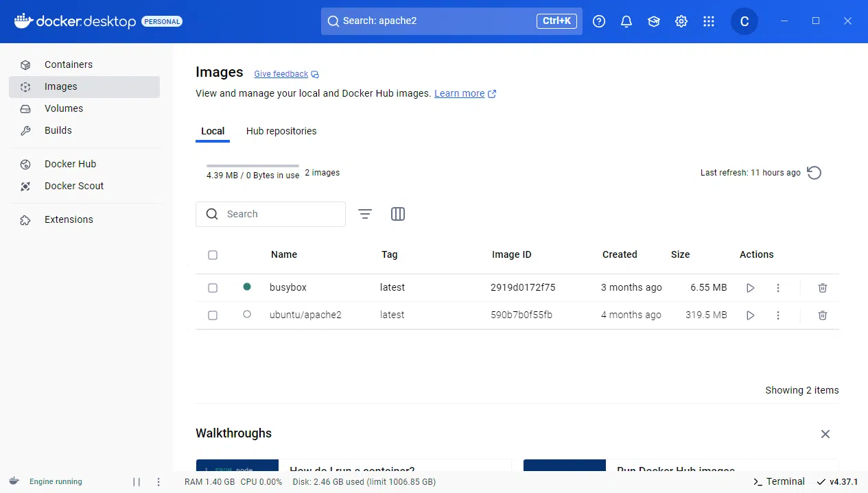This screenshot has height=493, width=868.
Task: Open the notifications bell
Action: point(626,21)
